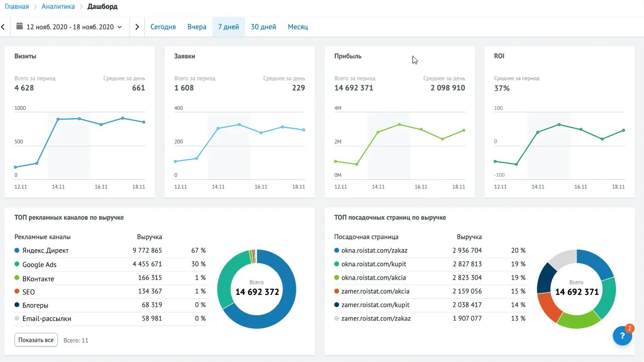Click the Заявки card title

(x=185, y=56)
